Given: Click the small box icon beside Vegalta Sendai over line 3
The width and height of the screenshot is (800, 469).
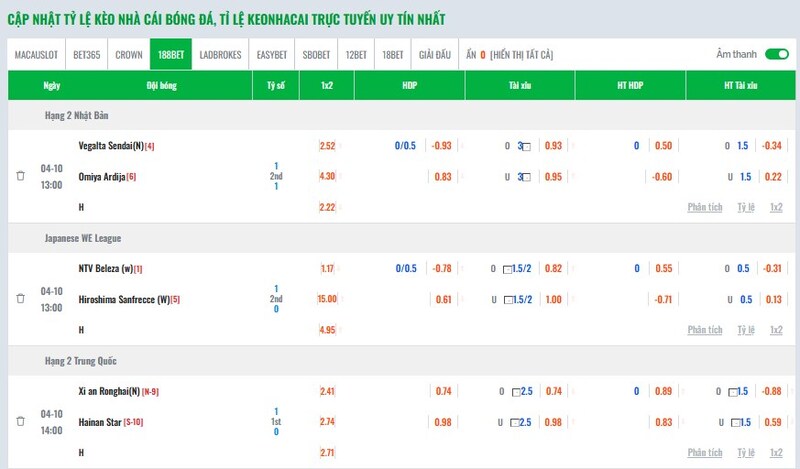Looking at the screenshot, I should [x=527, y=146].
